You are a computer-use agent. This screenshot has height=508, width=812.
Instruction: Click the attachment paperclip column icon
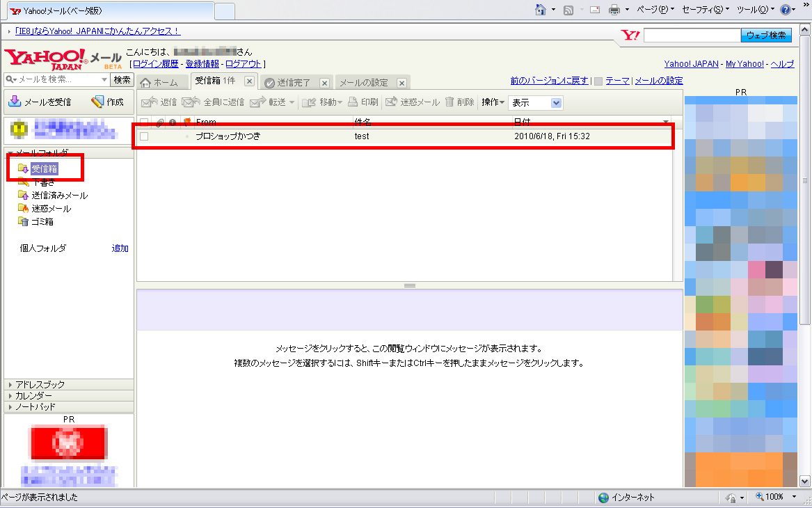[160, 122]
